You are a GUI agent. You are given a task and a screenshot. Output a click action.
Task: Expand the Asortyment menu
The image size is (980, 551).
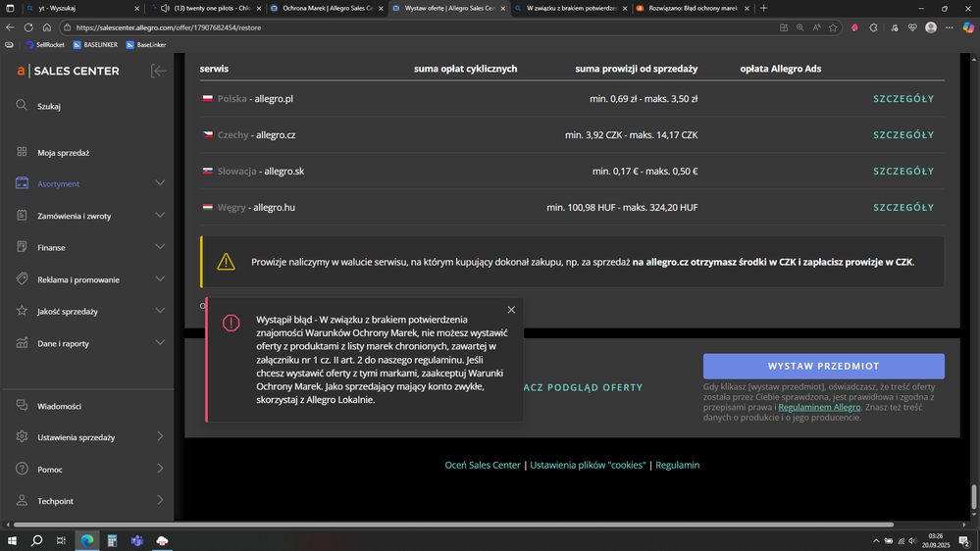pos(160,183)
